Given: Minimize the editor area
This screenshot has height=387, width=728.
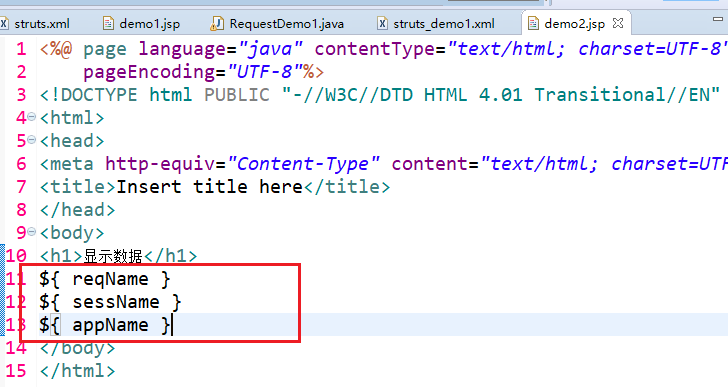Looking at the screenshot, I should 718,19.
